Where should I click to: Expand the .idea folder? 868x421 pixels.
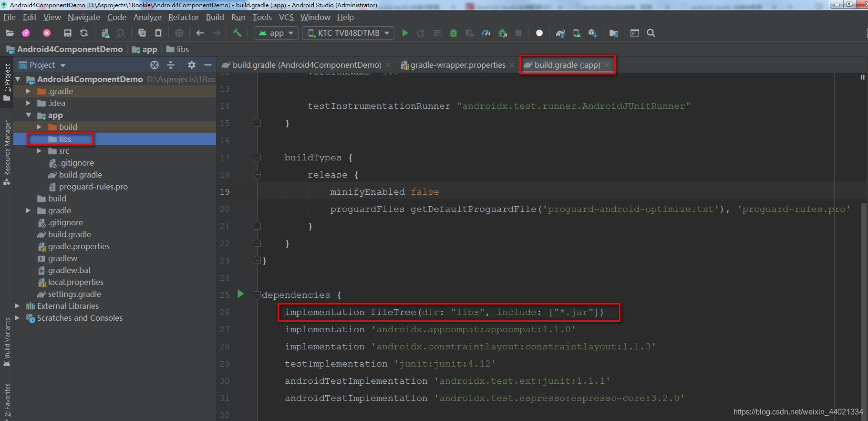pos(28,103)
